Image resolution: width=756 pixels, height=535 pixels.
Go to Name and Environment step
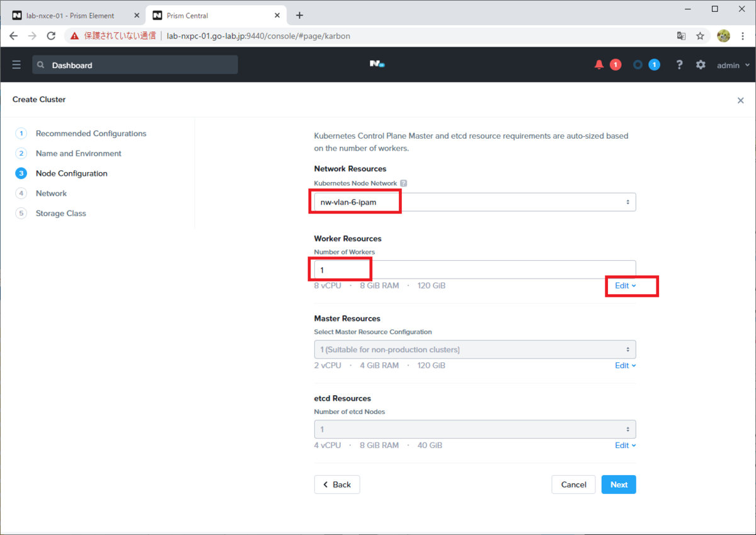(78, 154)
